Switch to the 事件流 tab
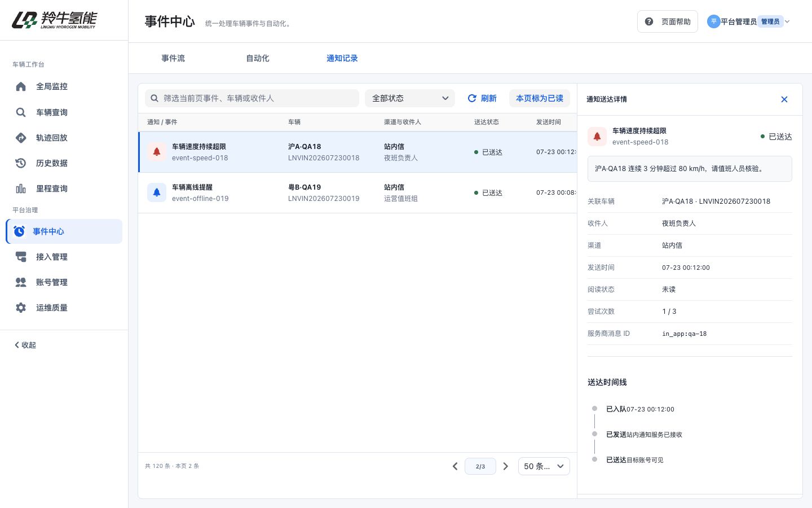The height and width of the screenshot is (508, 812). click(x=173, y=58)
